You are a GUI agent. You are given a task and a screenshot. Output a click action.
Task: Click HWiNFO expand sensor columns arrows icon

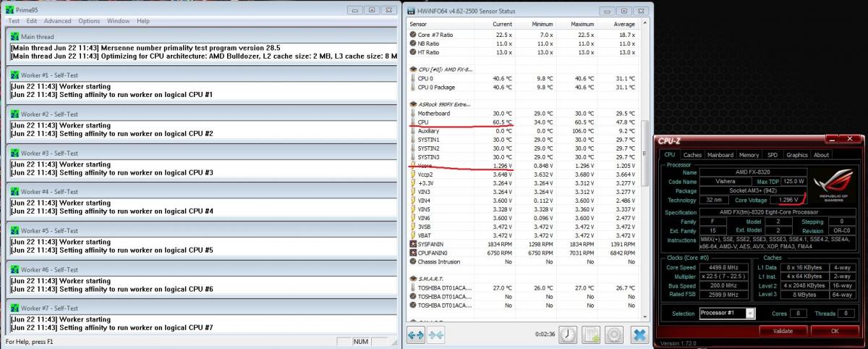[x=416, y=335]
